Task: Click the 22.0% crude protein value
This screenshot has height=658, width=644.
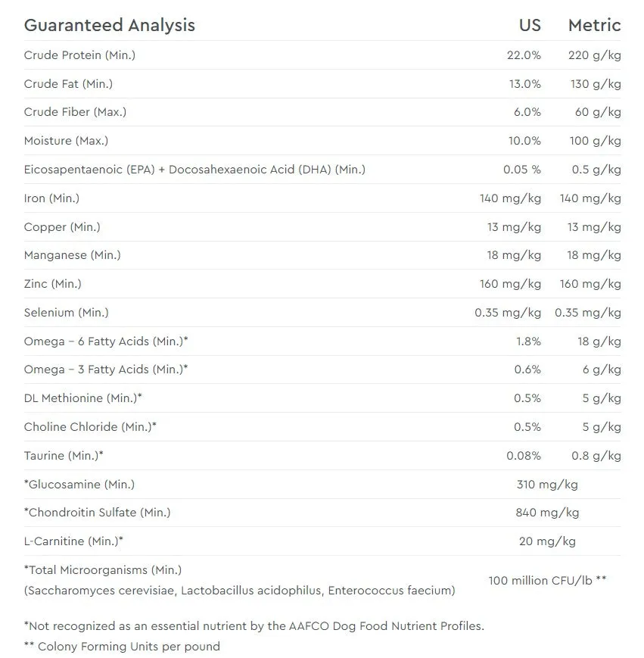Action: click(x=524, y=55)
